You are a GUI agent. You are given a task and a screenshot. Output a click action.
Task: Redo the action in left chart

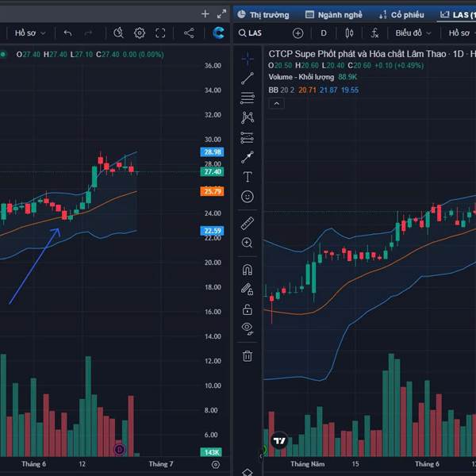coord(88,33)
